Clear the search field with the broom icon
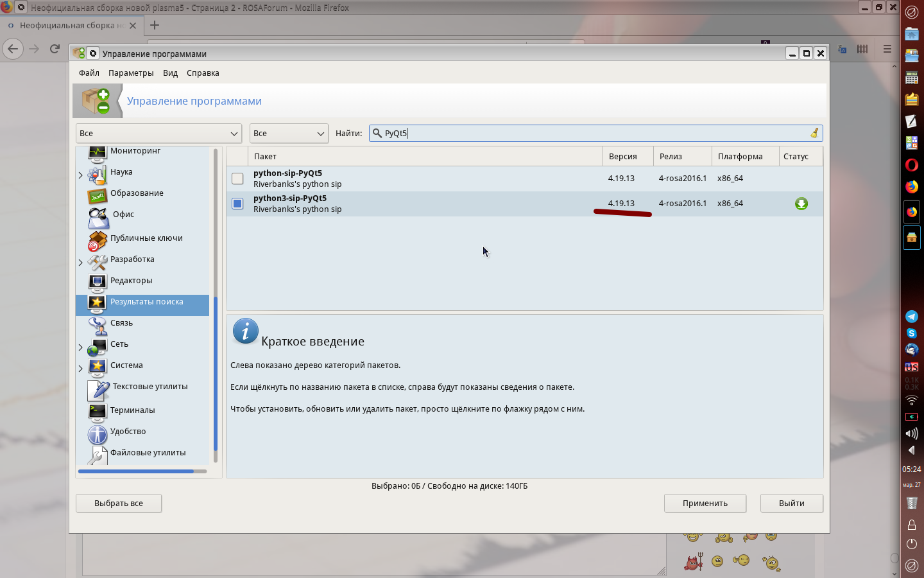This screenshot has width=924, height=578. pos(814,133)
